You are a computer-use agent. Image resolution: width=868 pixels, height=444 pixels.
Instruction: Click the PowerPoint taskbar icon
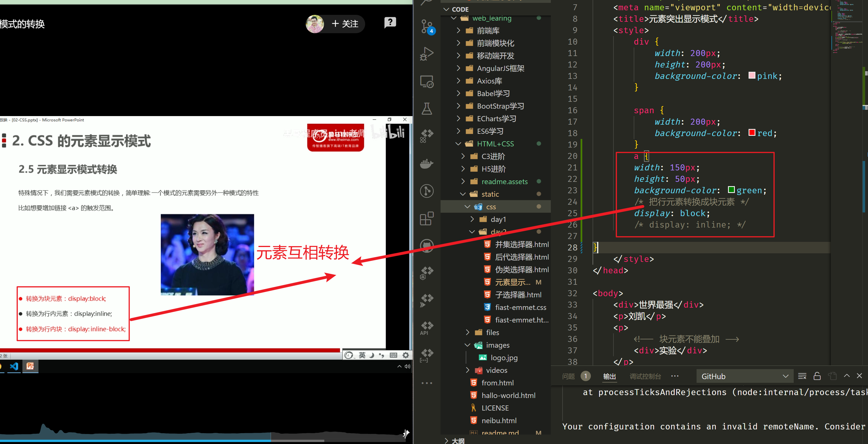[30, 366]
